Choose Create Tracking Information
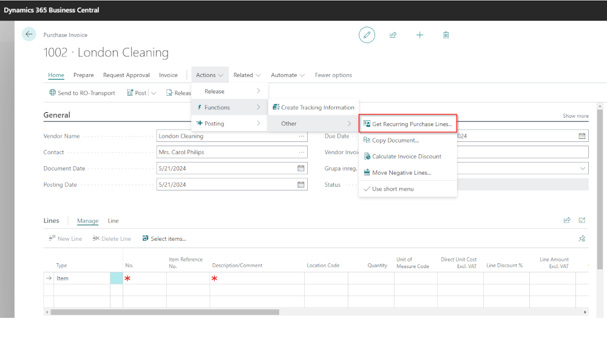This screenshot has height=364, width=607. (314, 107)
